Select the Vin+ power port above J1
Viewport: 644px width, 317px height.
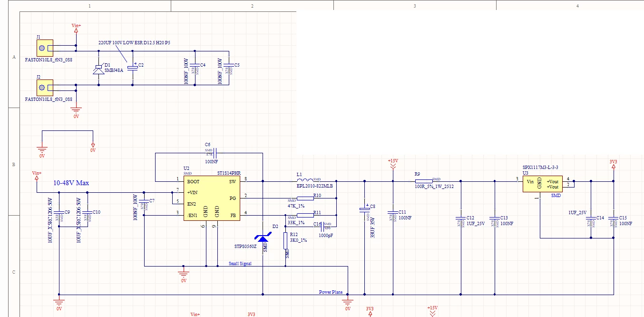pyautogui.click(x=76, y=28)
